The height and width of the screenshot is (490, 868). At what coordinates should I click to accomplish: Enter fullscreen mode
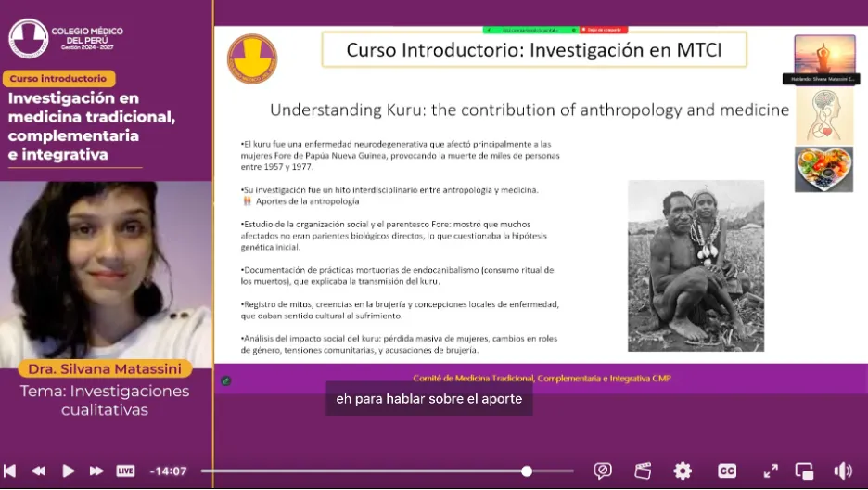point(771,471)
